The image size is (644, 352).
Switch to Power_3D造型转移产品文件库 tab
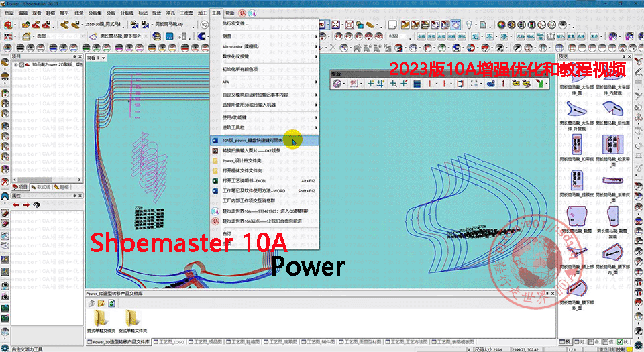118,342
